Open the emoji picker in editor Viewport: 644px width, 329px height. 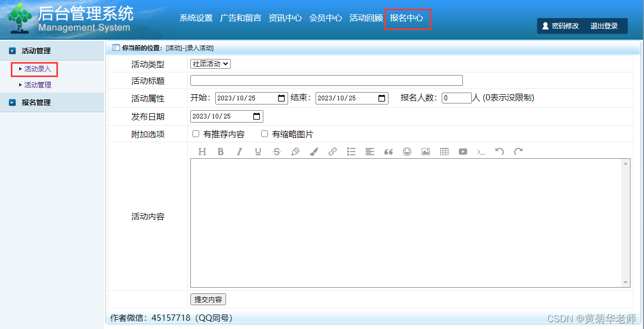point(407,152)
